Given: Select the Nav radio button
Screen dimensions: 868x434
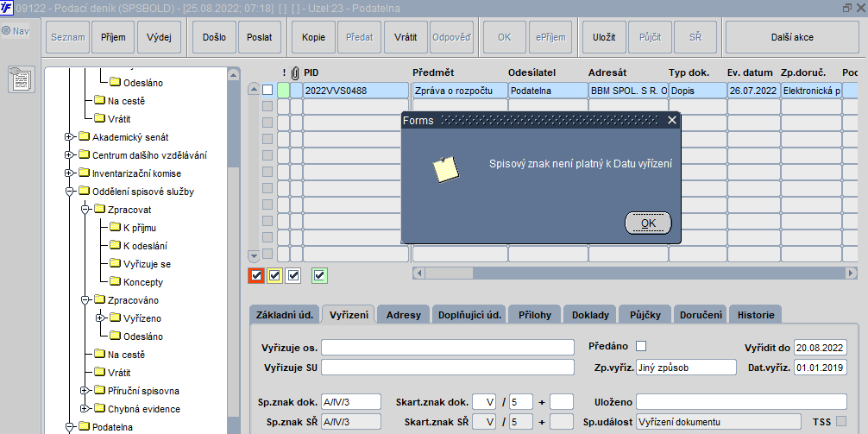Looking at the screenshot, I should coord(6,31).
